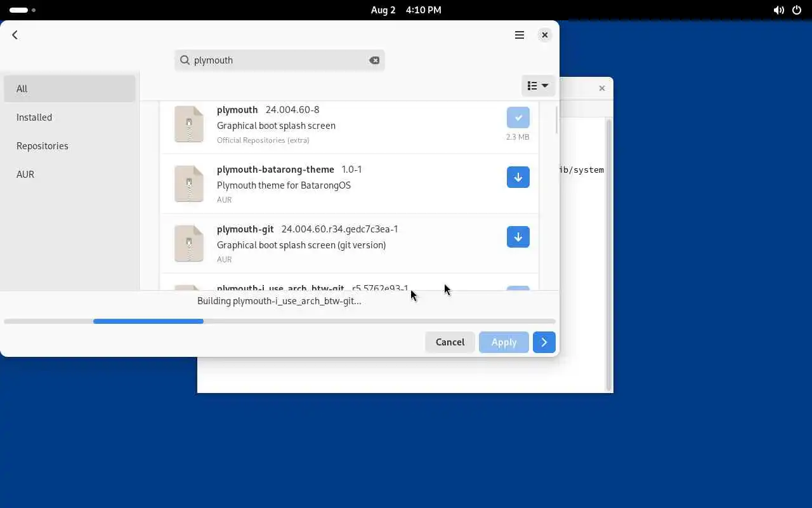
Task: Open plymouth-batarong-theme package details
Action: [275, 169]
